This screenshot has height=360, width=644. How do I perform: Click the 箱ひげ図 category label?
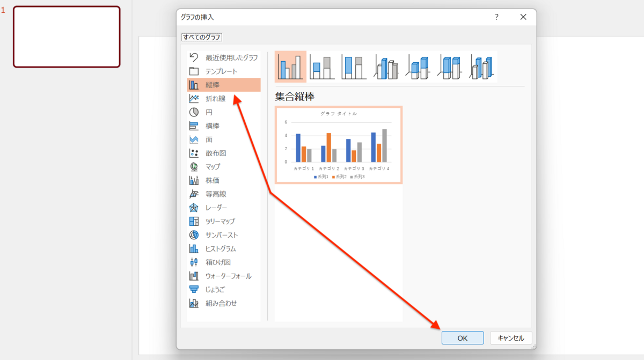point(218,262)
